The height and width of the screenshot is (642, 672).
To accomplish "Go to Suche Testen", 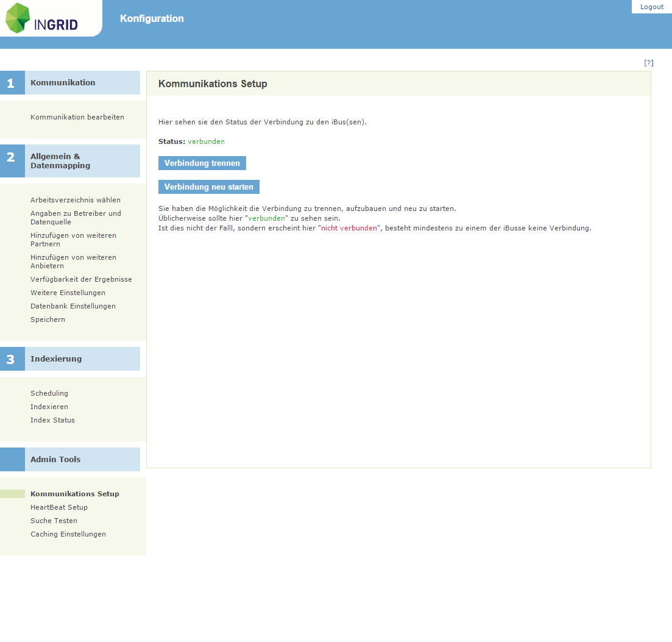I will (x=54, y=520).
